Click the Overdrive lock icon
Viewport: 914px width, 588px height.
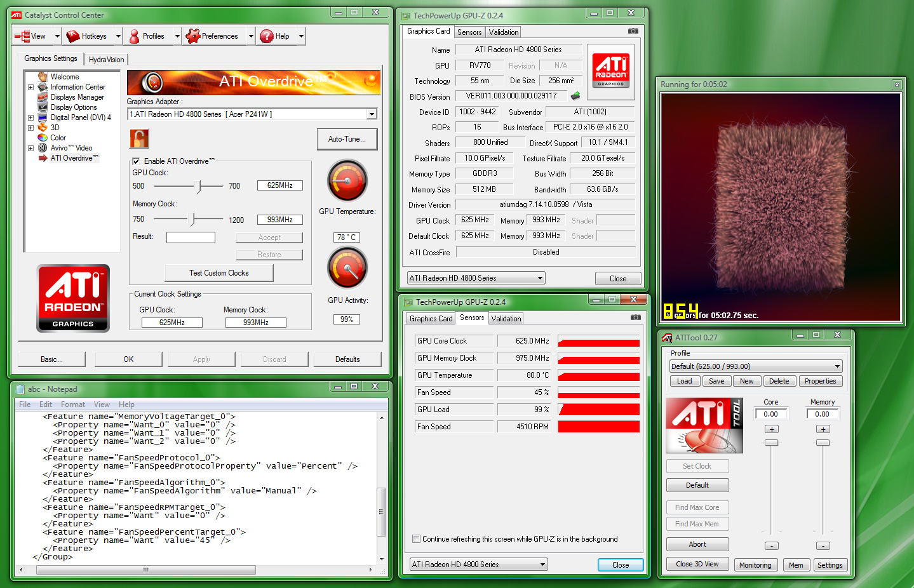139,138
